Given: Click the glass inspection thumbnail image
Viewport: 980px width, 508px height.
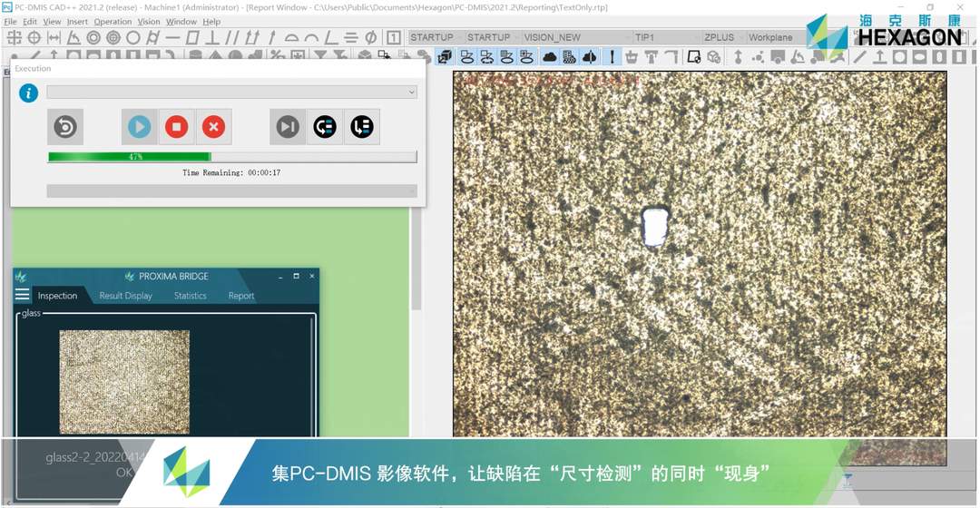Looking at the screenshot, I should [124, 382].
